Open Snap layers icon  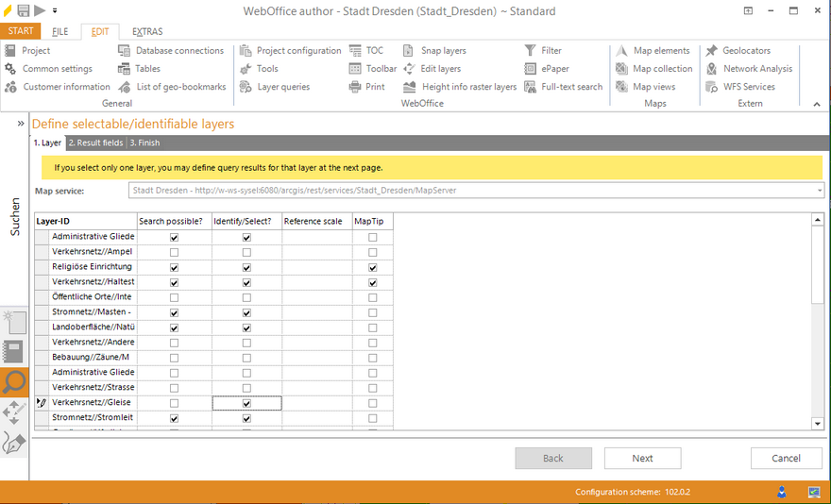click(x=408, y=50)
